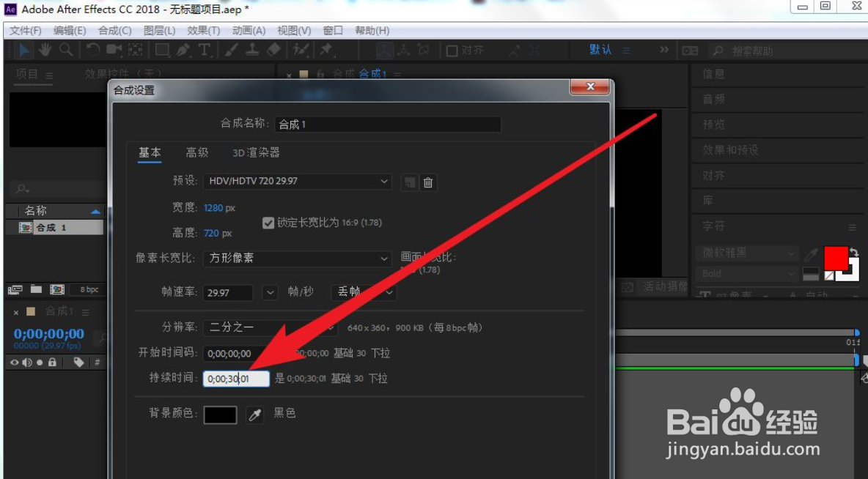This screenshot has width=868, height=479.
Task: Select the Hand tool
Action: click(x=44, y=51)
